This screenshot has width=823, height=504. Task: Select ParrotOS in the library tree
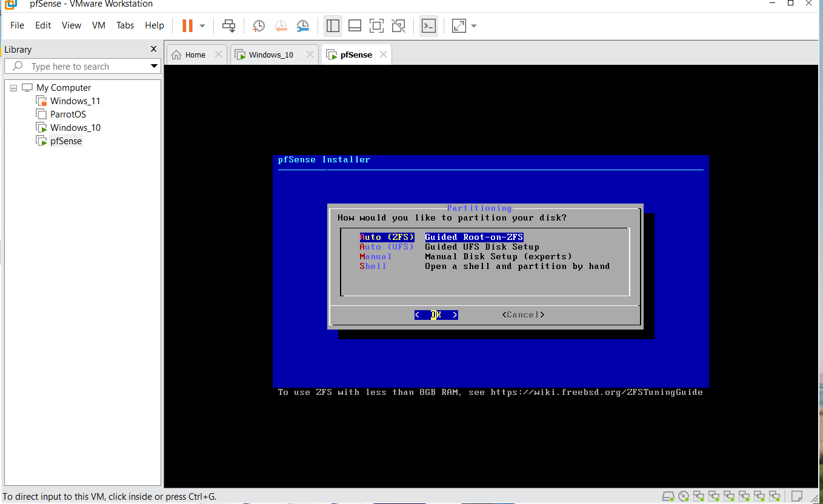[68, 114]
